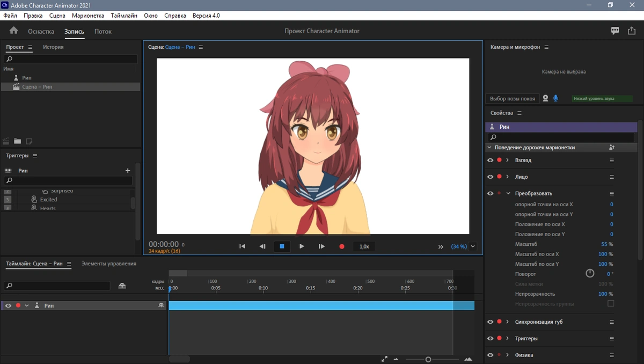The width and height of the screenshot is (644, 364).
Task: Open the Физика behavior menu icon
Action: [611, 355]
